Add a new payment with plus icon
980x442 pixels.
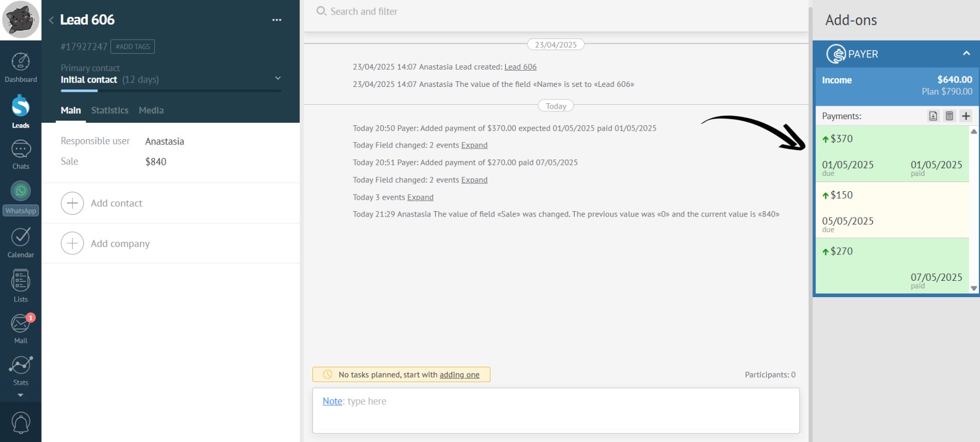point(965,116)
